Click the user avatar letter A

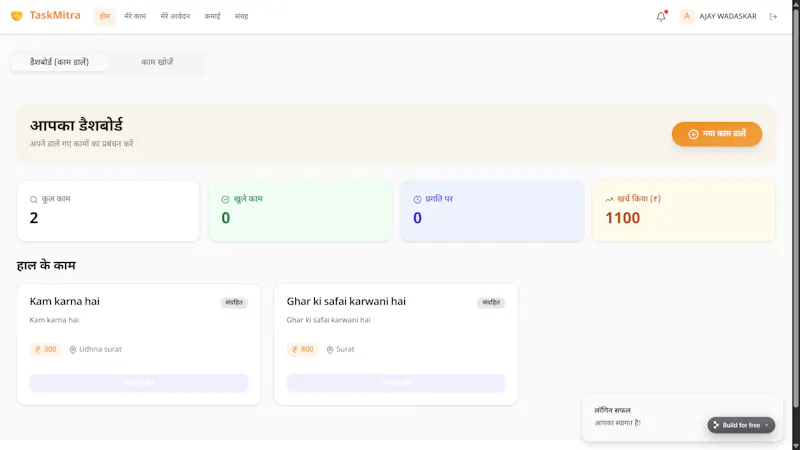(687, 16)
